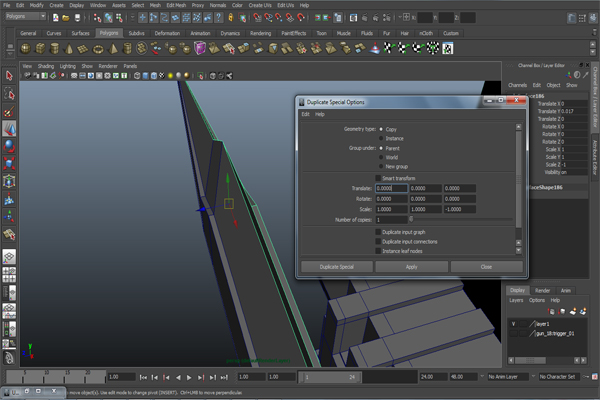Click the Translate X input field in dialog
This screenshot has height=400, width=600.
click(391, 188)
